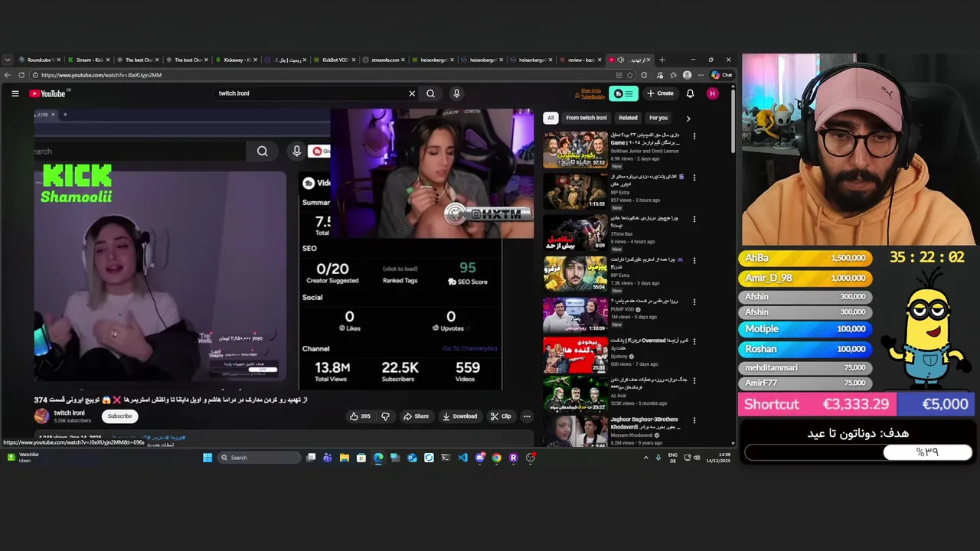Switch to the 'KickBot VOD' browser tab
The height and width of the screenshot is (551, 980).
coord(333,60)
